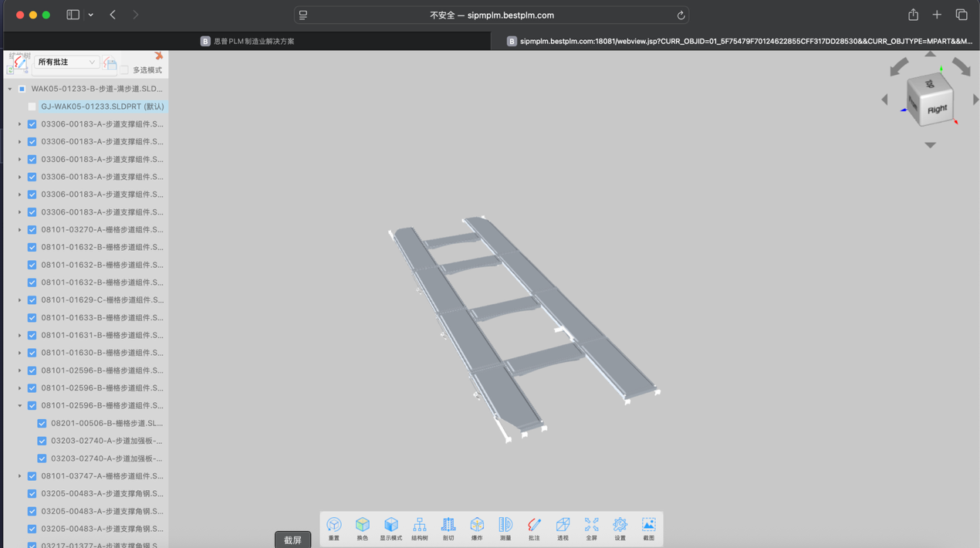Screen dimensions: 980x548
Task: Open the 所有批注 dropdown
Action: coord(66,62)
